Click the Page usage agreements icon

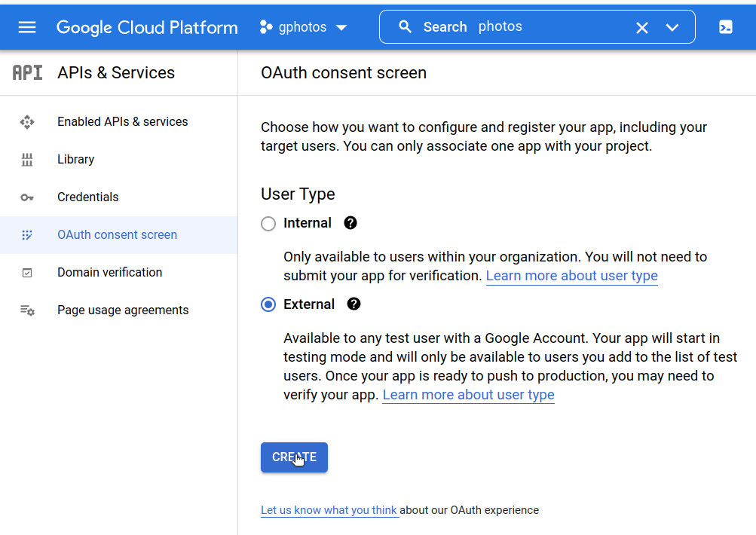[x=27, y=310]
